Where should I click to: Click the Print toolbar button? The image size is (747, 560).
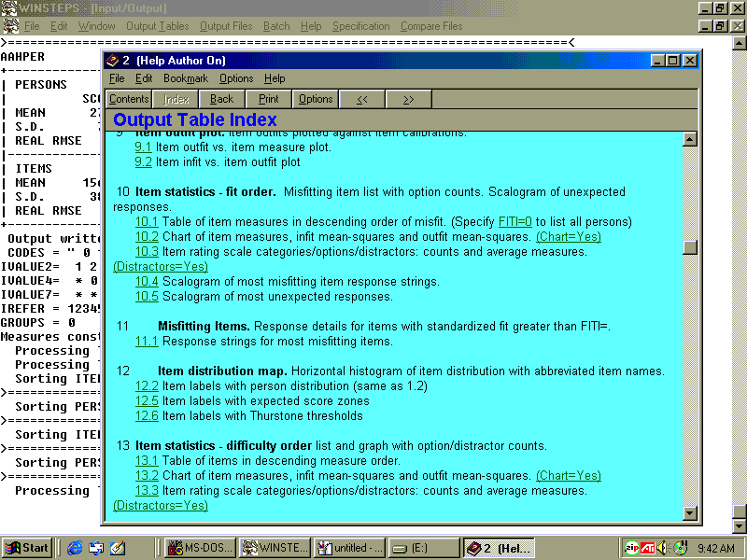point(268,99)
